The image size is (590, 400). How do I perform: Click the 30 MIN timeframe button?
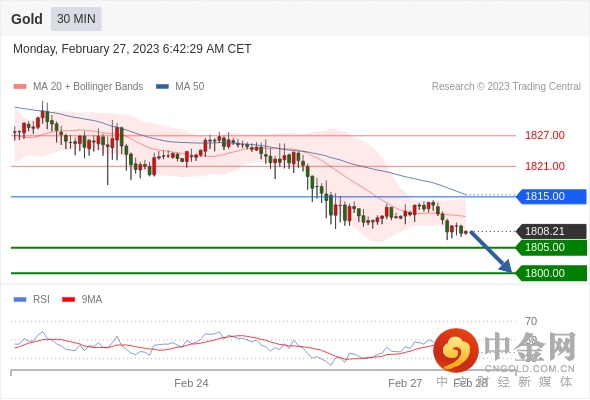point(76,19)
